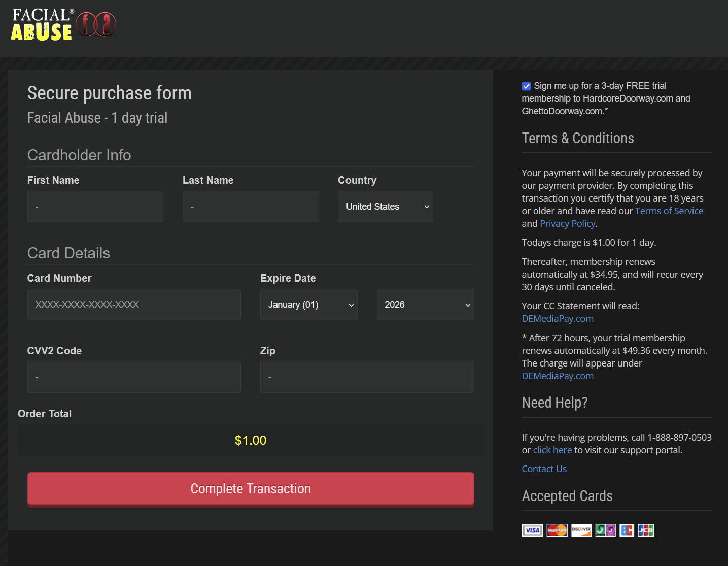The height and width of the screenshot is (566, 728).
Task: Focus the Card Number input field
Action: pos(134,305)
